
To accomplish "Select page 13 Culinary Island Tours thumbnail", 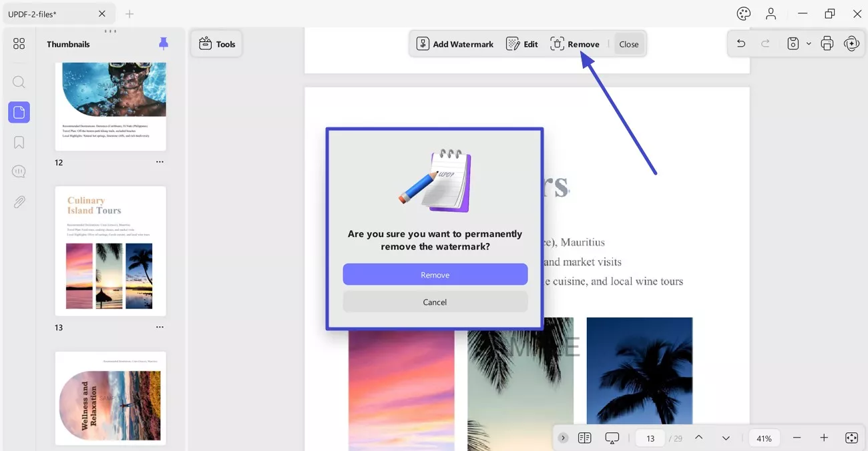I will coord(111,251).
